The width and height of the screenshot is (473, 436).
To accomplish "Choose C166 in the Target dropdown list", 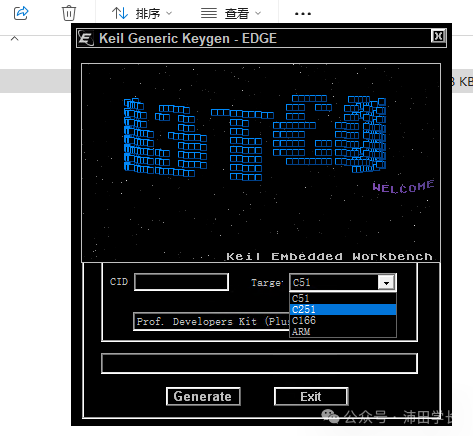I will (x=343, y=320).
